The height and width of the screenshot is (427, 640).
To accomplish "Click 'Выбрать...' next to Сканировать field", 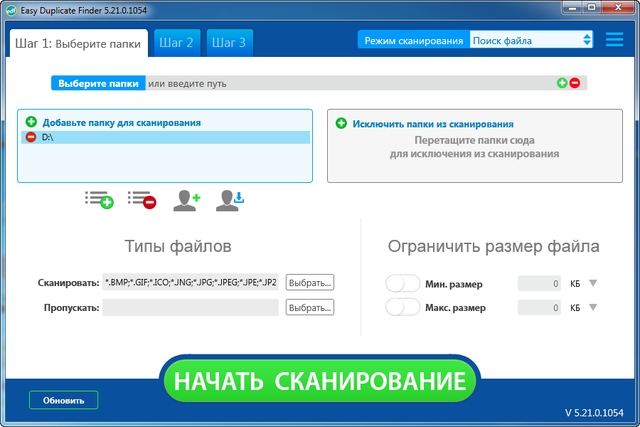I will 309,283.
